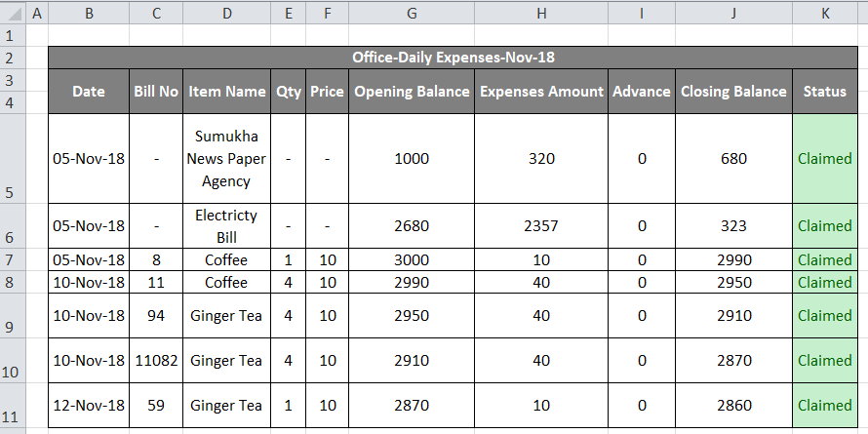Select closing balance 323 cell
This screenshot has height=434, width=868.
pos(734,226)
